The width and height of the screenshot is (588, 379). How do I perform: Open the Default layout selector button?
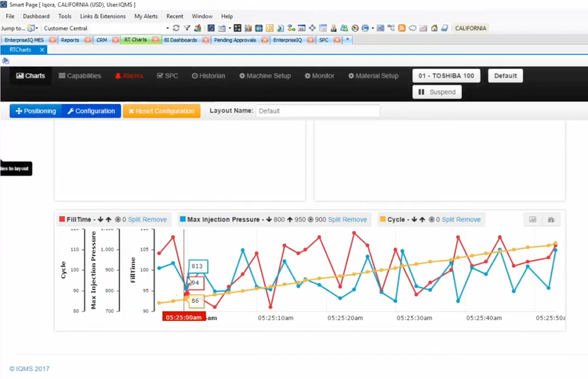[505, 76]
